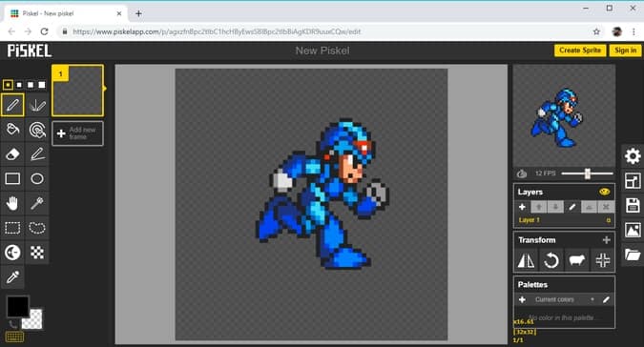Viewport: 644px width, 347px height.
Task: Open Chrome three-dot menu
Action: pyautogui.click(x=634, y=31)
